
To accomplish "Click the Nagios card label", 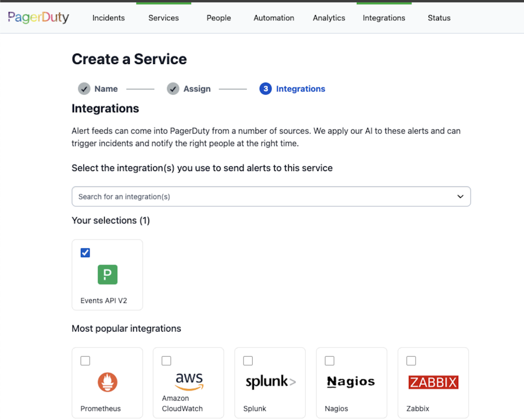I will click(336, 408).
